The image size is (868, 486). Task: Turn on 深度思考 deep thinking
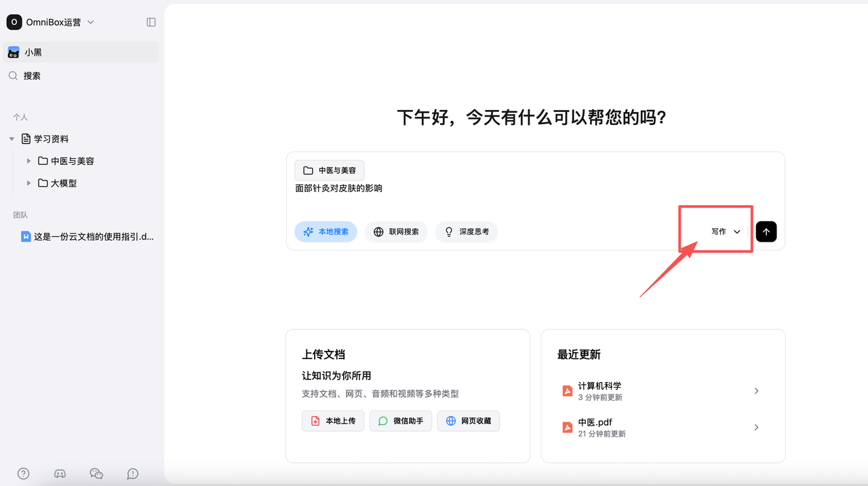467,231
